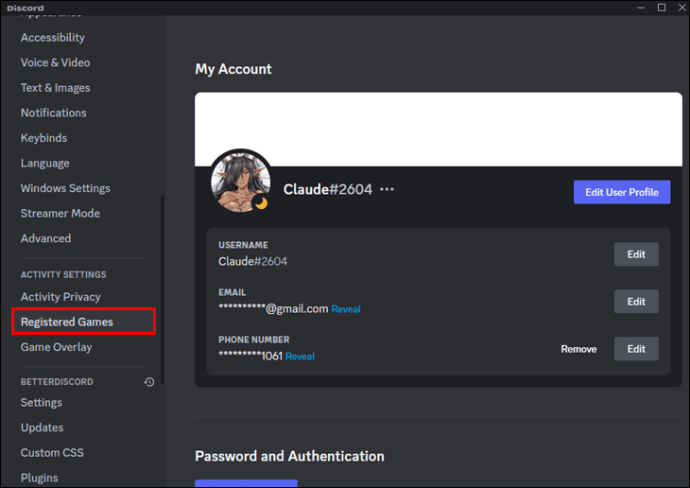Image resolution: width=690 pixels, height=488 pixels.
Task: Reveal the hidden phone number
Action: pyautogui.click(x=300, y=356)
